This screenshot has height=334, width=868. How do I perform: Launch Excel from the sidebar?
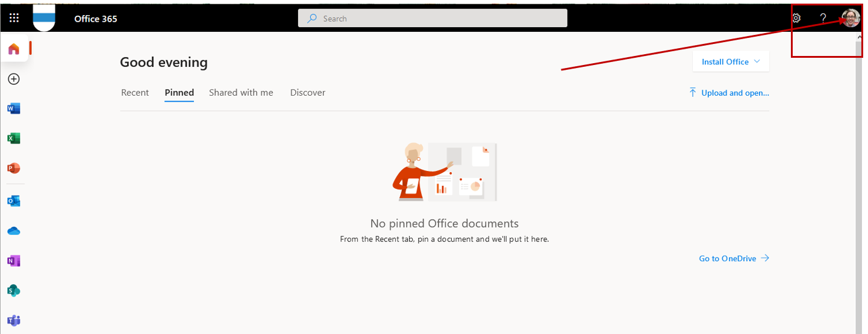(14, 138)
